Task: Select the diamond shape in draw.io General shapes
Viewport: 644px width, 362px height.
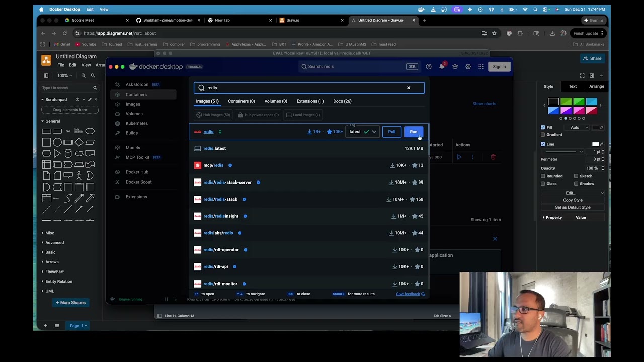Action: [79, 142]
